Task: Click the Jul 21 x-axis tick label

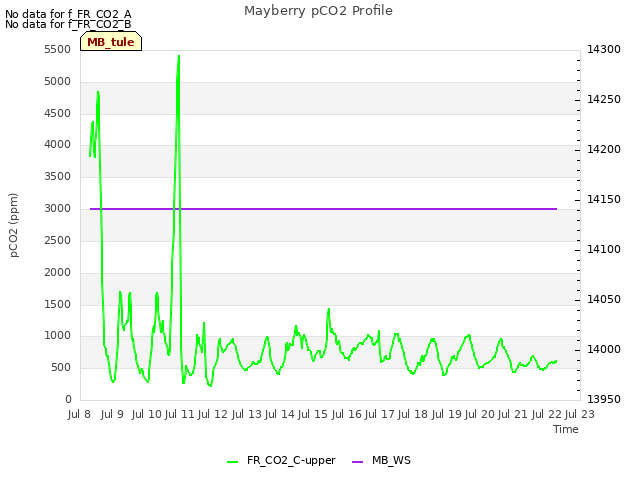Action: (x=513, y=415)
